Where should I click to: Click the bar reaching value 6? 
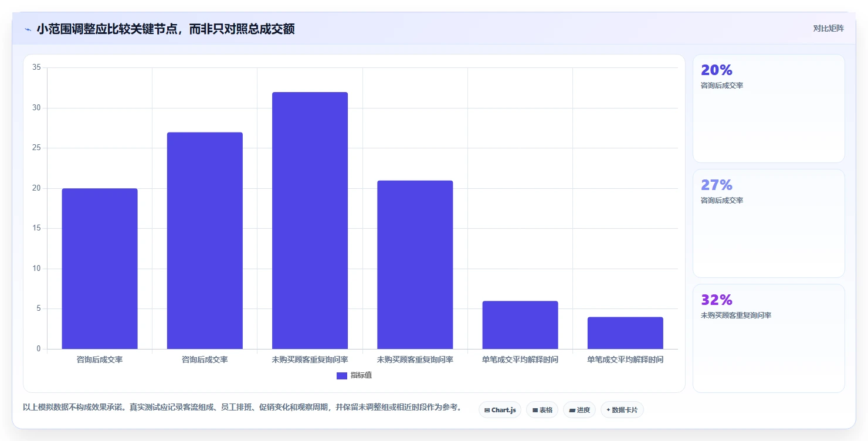[520, 325]
